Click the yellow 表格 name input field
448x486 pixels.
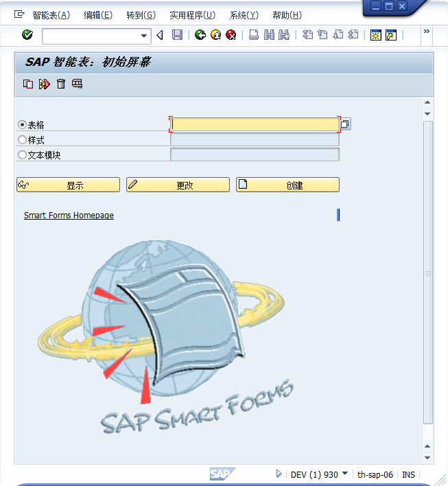(x=255, y=124)
